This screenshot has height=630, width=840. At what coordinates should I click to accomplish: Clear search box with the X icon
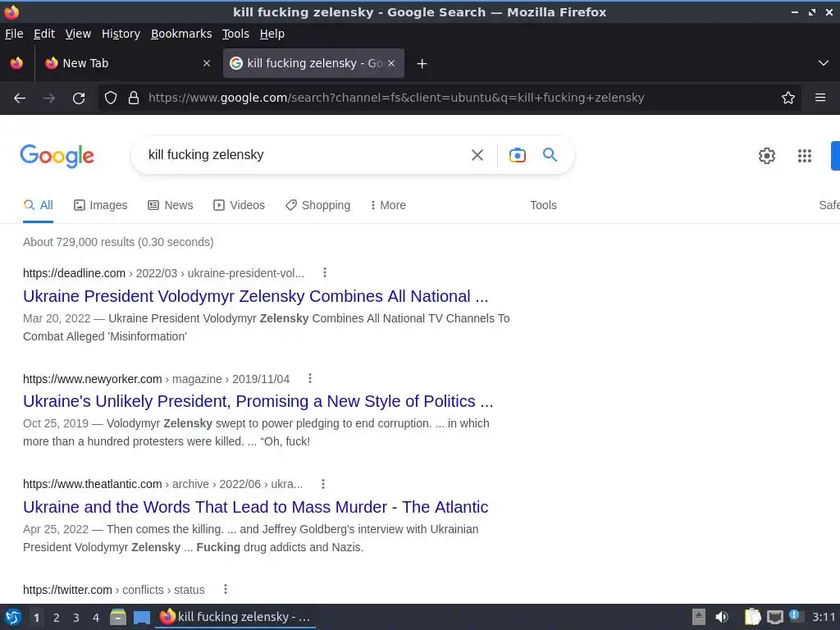tap(477, 155)
